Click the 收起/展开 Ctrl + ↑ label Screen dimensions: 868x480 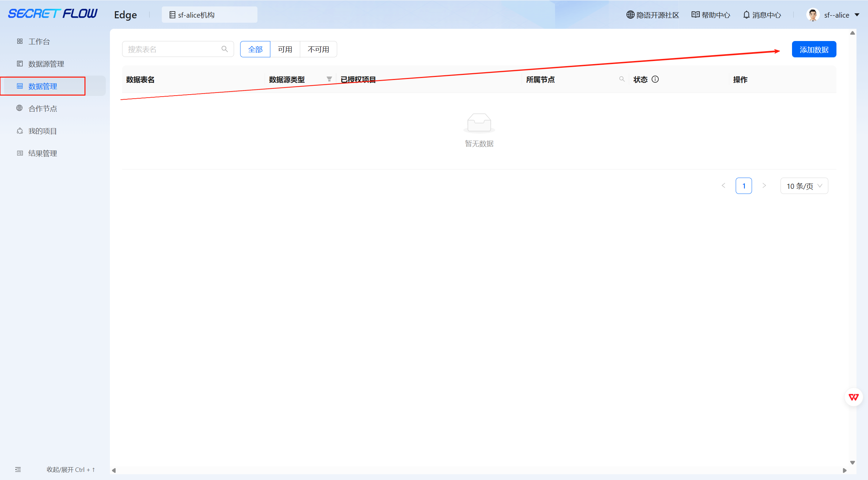(x=71, y=469)
